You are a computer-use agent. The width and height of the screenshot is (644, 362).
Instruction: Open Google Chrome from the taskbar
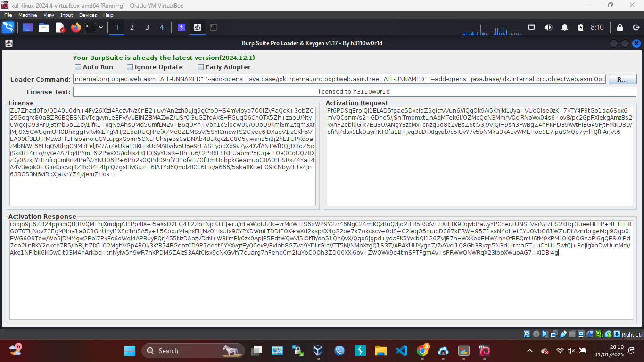422,351
